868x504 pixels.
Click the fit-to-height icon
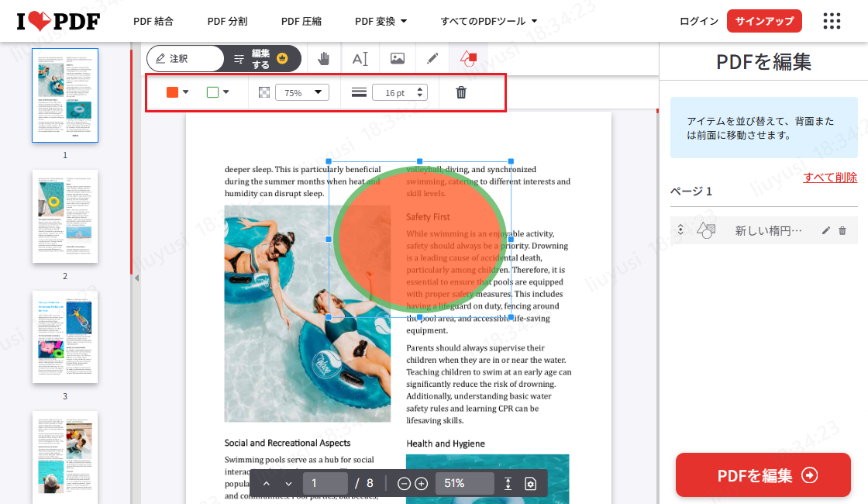[x=508, y=484]
